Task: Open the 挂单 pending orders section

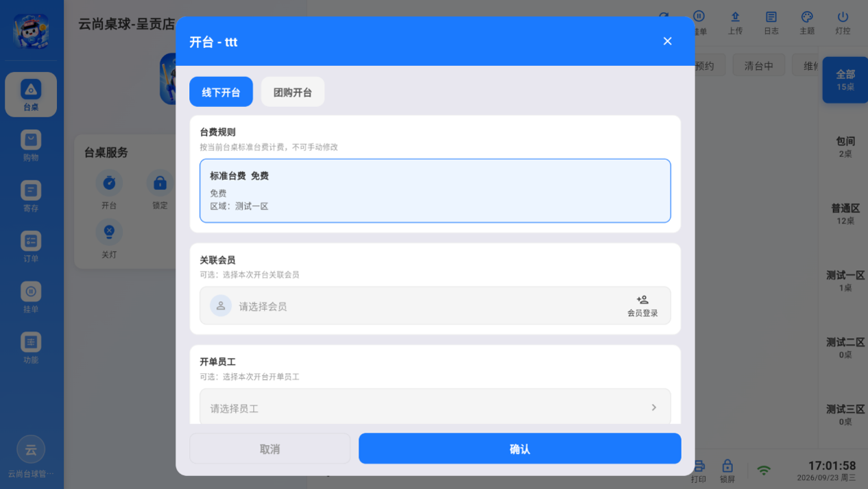Action: 31,298
